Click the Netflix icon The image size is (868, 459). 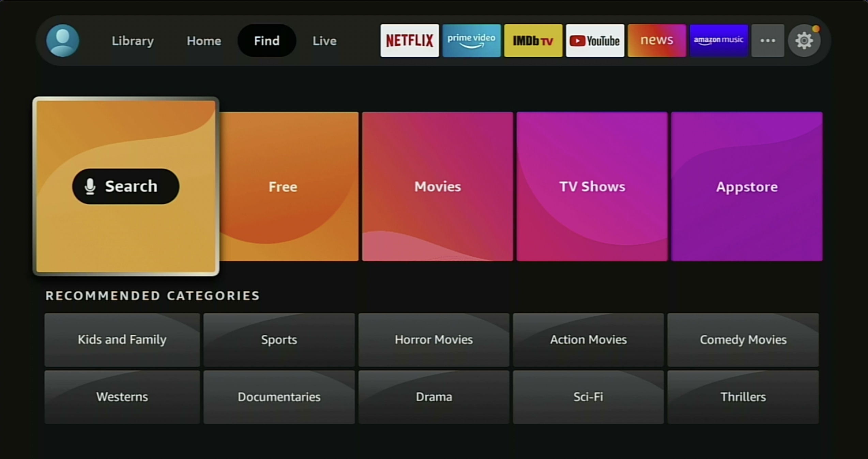coord(410,40)
